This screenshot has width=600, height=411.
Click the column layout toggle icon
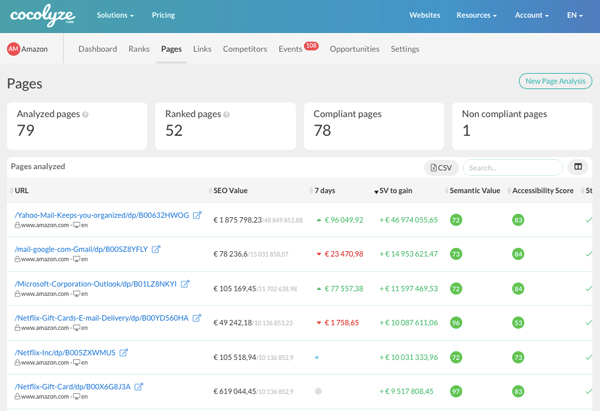tap(578, 167)
